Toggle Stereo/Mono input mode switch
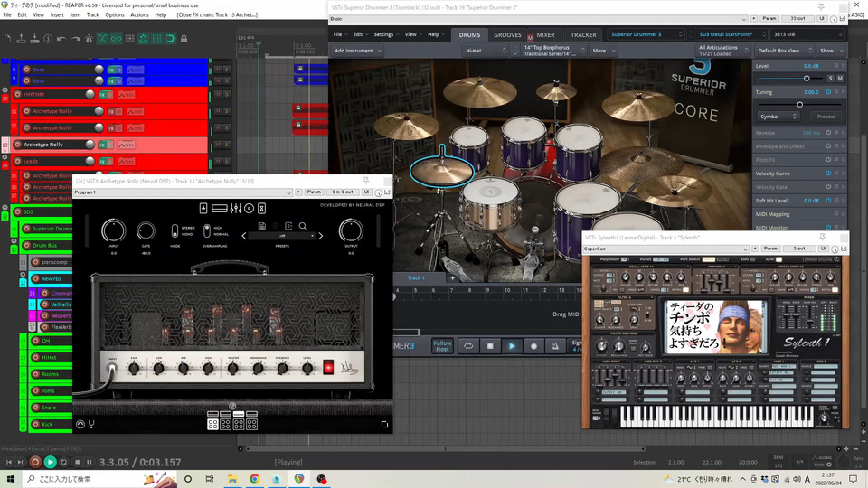Screen dimensions: 868x488 (x=175, y=230)
